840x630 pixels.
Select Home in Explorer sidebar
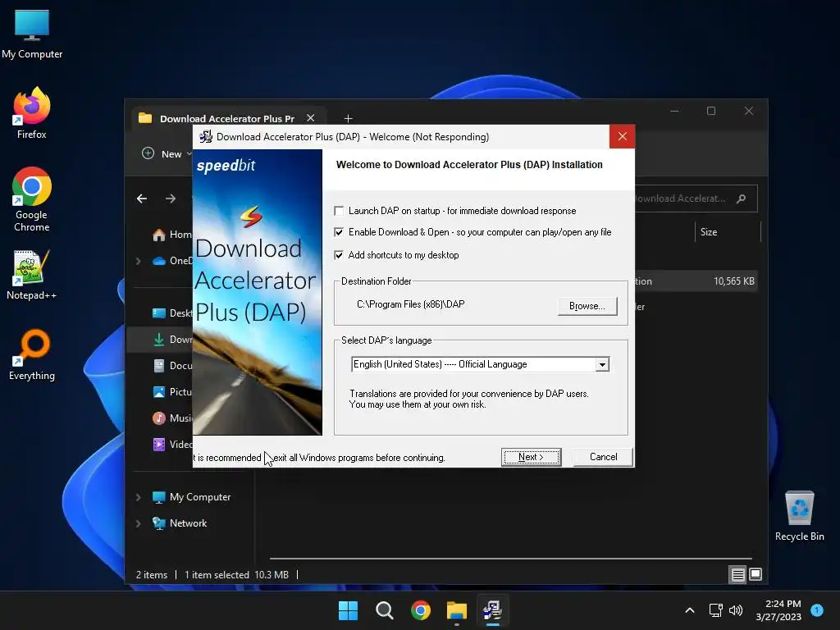[x=171, y=235]
